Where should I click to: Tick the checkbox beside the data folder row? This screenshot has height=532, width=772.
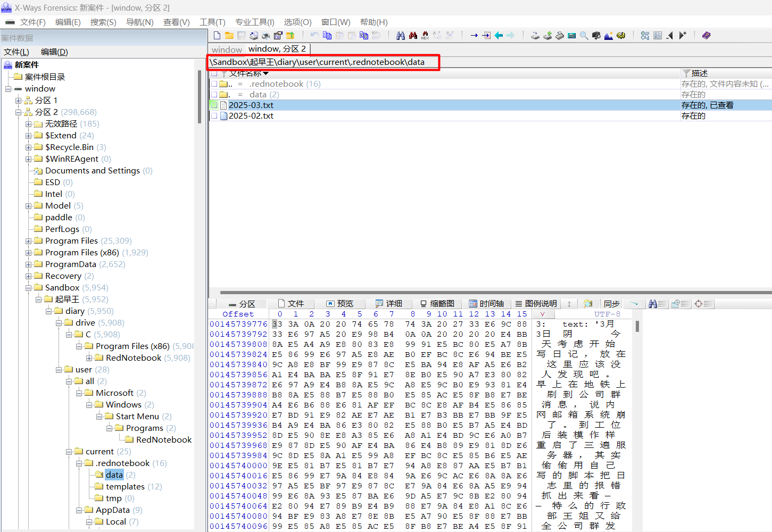coord(214,95)
